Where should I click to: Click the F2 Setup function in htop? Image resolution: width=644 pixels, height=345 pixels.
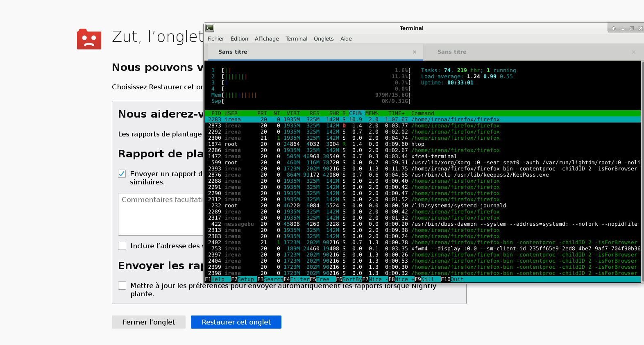[x=244, y=279]
